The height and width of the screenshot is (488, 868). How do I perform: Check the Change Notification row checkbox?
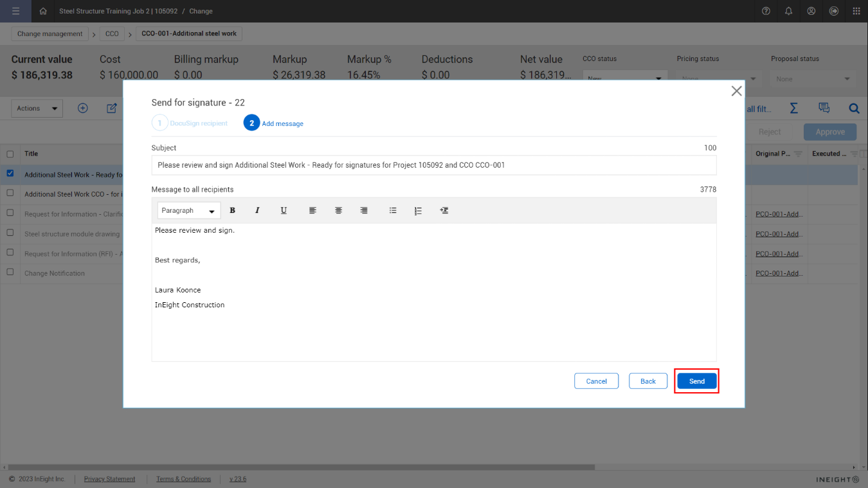point(9,272)
